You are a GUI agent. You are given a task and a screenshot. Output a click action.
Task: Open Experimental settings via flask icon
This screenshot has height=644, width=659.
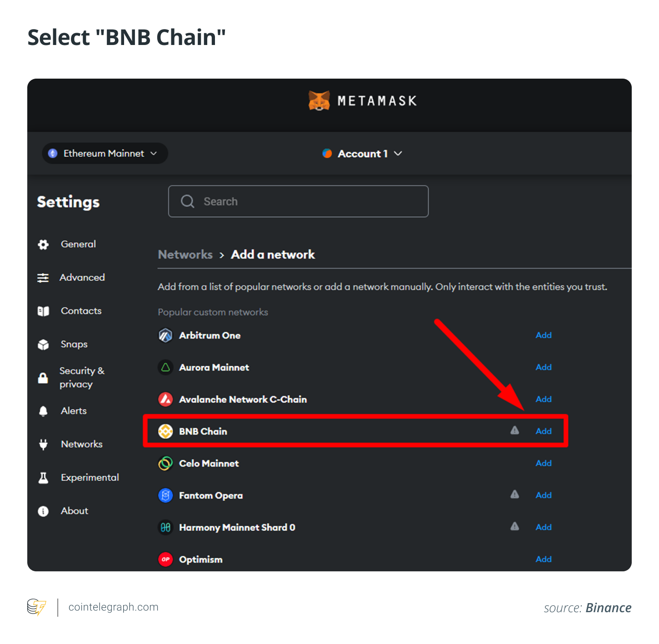pos(43,477)
